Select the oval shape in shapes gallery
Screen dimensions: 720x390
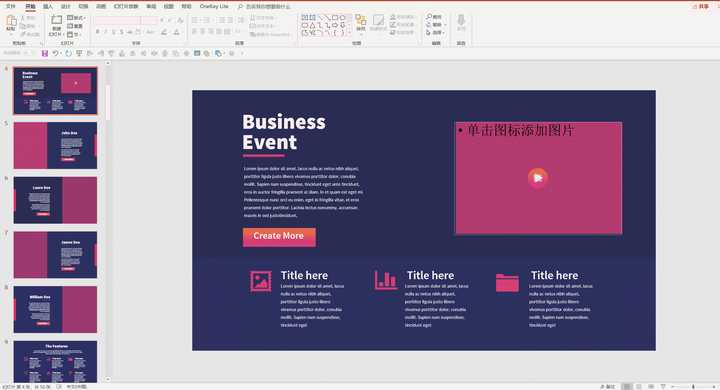click(x=342, y=17)
